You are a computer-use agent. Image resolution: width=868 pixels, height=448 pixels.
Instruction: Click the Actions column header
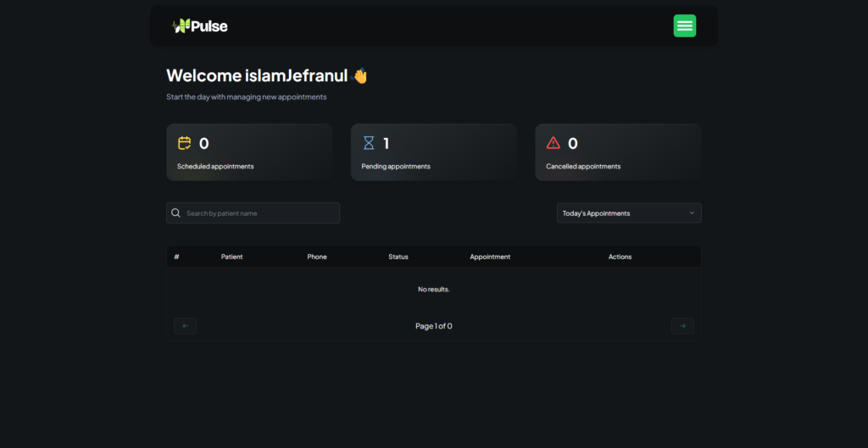(x=620, y=257)
